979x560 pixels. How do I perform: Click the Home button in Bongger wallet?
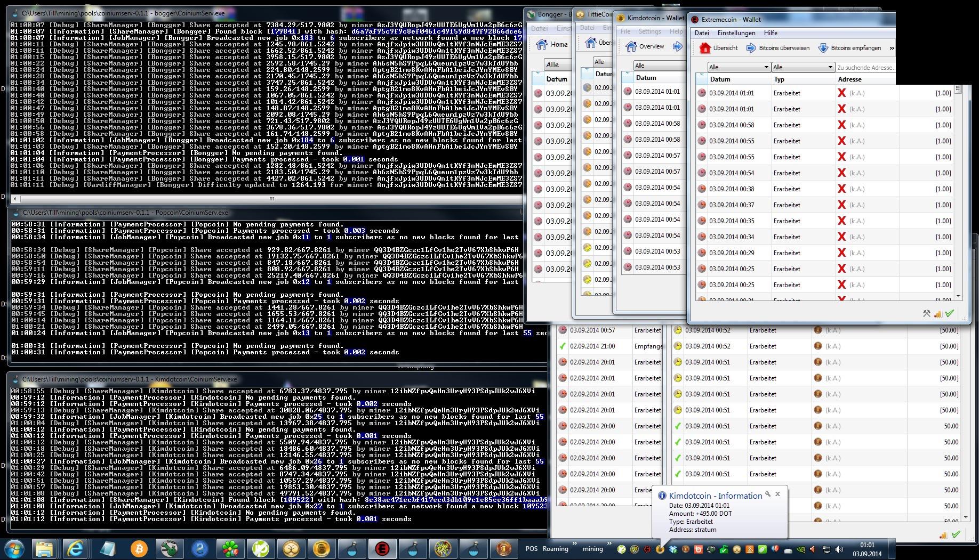tap(552, 44)
